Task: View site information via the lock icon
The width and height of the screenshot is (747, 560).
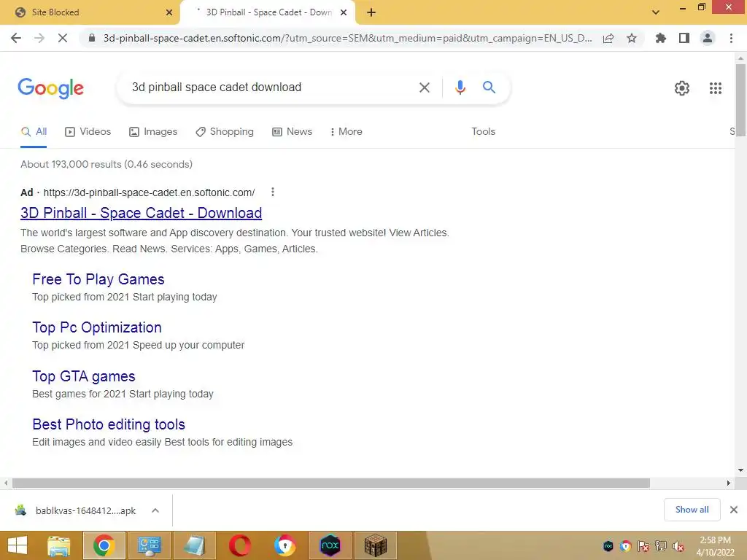Action: click(92, 38)
